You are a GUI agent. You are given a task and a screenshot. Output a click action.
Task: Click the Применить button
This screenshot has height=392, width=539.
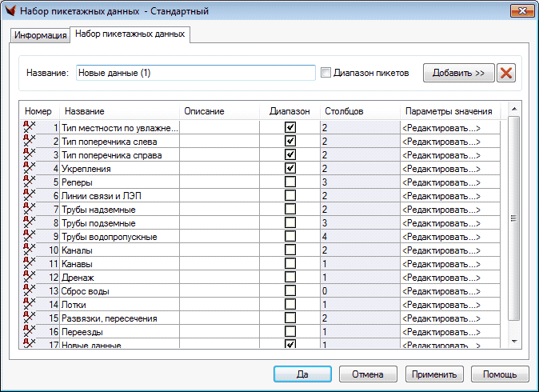pos(435,374)
